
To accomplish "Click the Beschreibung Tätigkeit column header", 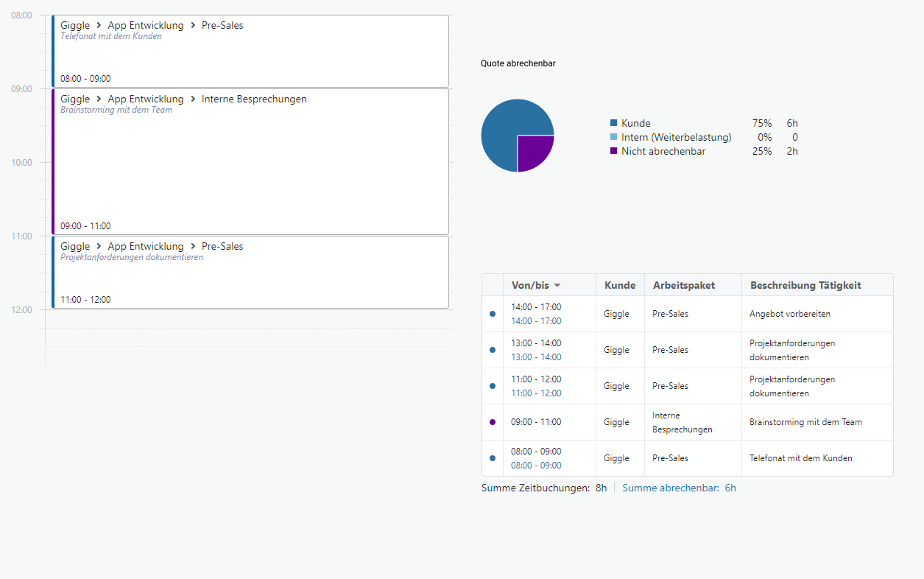I will click(x=805, y=285).
